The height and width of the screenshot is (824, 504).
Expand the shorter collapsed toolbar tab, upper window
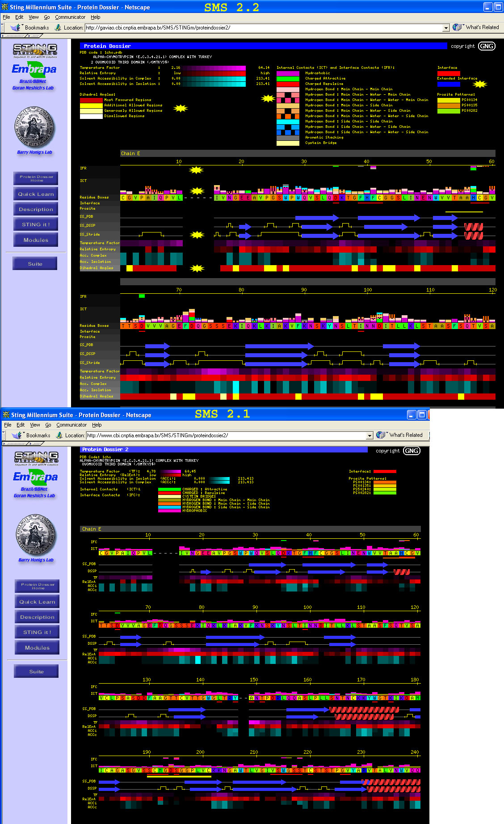tap(34, 36)
